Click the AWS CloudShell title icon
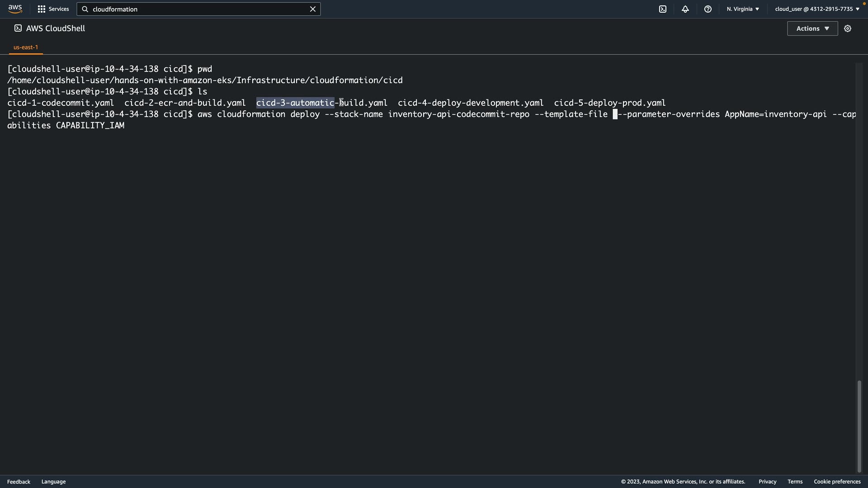The image size is (868, 488). 18,28
